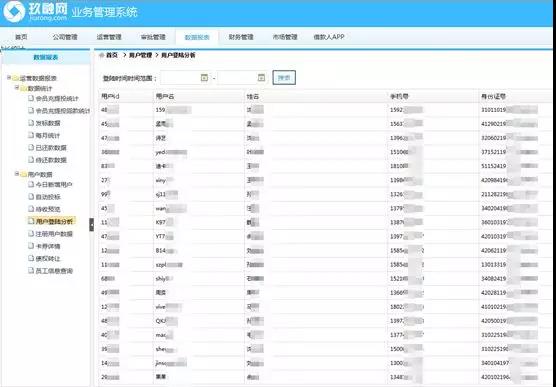Switch to the 审批管理 tab
Screen dimensions: 556x387
pos(153,37)
